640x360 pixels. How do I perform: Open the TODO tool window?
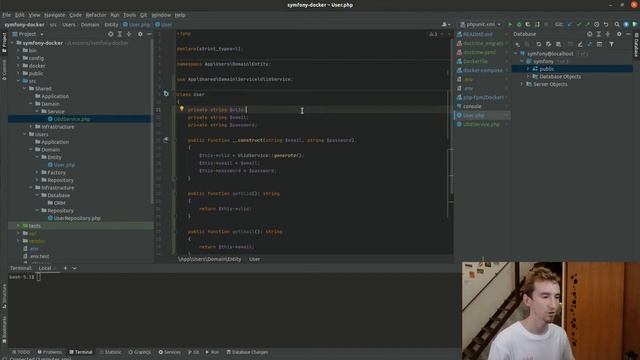click(21, 352)
